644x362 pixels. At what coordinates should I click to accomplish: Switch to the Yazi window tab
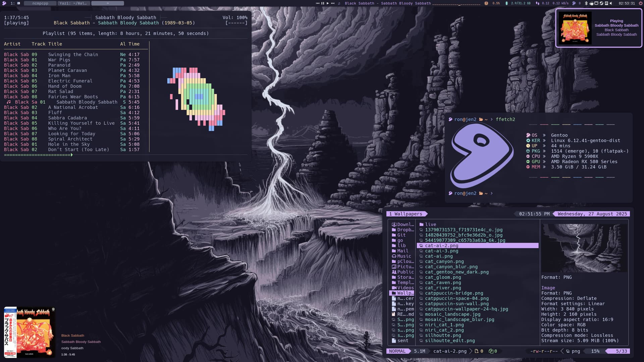(x=73, y=3)
